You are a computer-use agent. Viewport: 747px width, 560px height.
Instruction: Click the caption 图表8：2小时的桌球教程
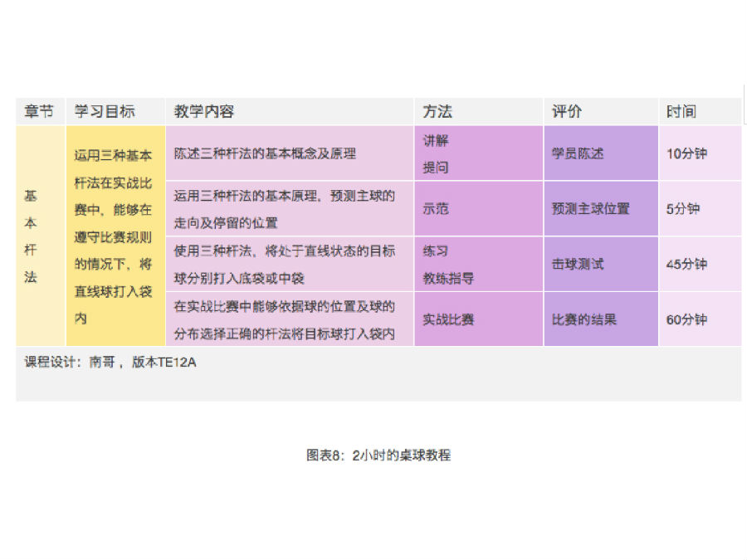point(378,455)
